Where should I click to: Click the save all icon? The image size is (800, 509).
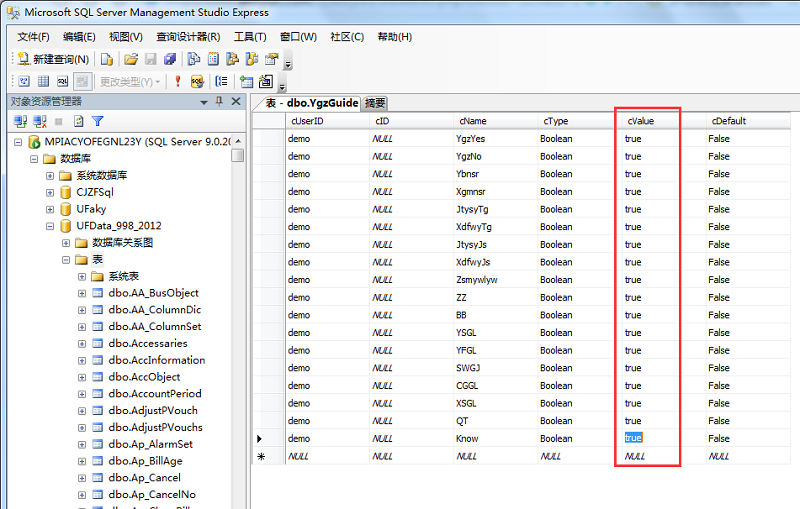[170, 59]
